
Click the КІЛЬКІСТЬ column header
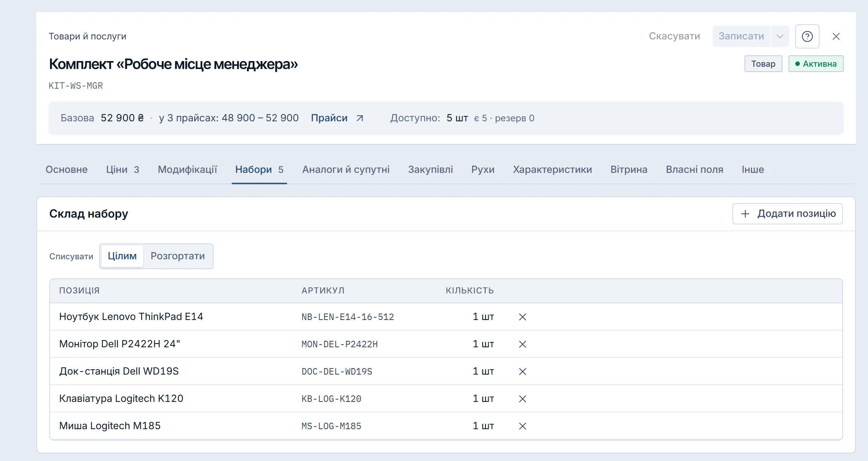point(470,291)
